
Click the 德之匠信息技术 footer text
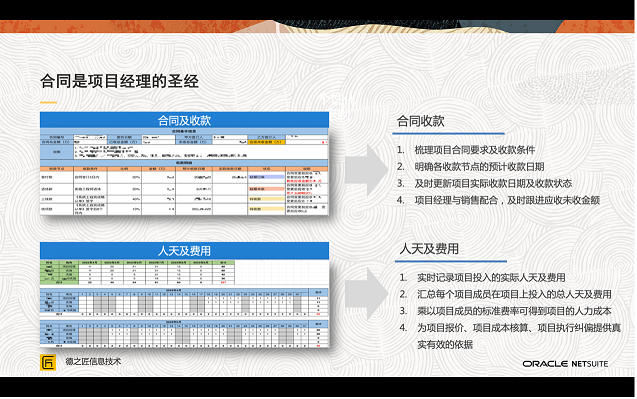click(x=93, y=361)
